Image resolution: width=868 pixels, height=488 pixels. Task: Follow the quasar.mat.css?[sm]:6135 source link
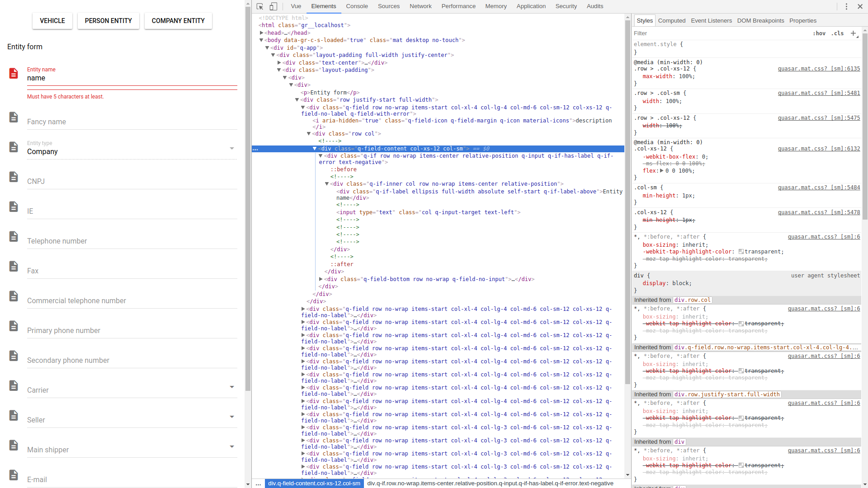(818, 69)
